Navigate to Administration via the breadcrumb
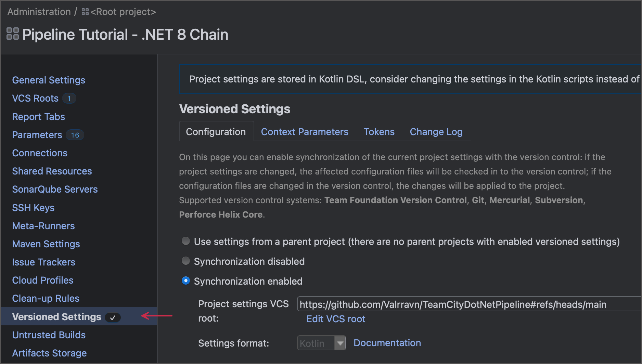The image size is (642, 364). click(x=39, y=11)
